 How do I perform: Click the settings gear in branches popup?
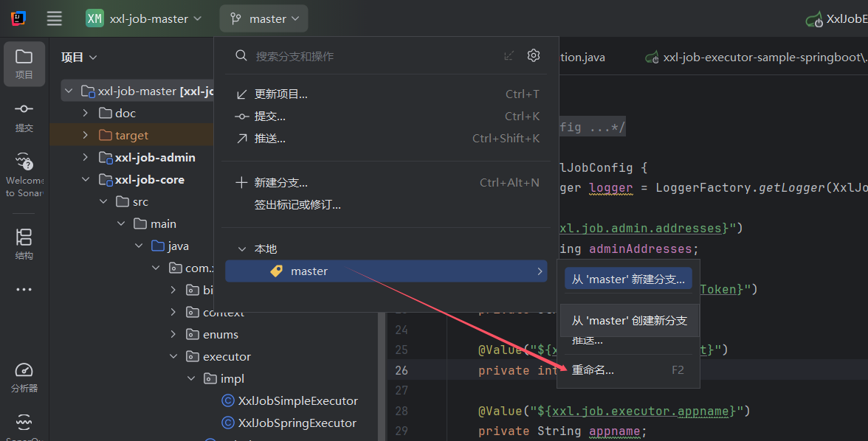(534, 56)
